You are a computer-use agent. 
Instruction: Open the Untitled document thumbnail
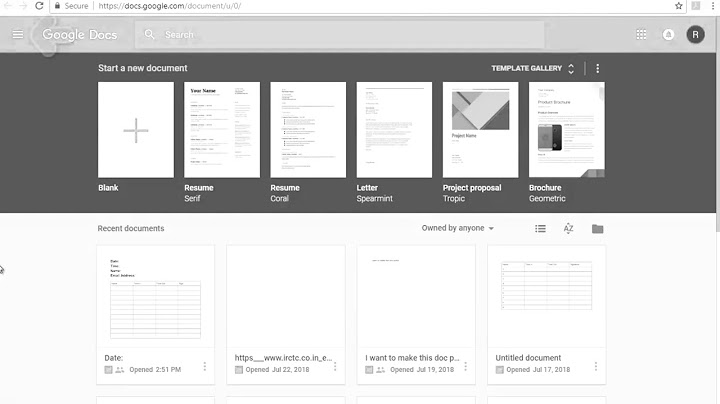tap(546, 297)
